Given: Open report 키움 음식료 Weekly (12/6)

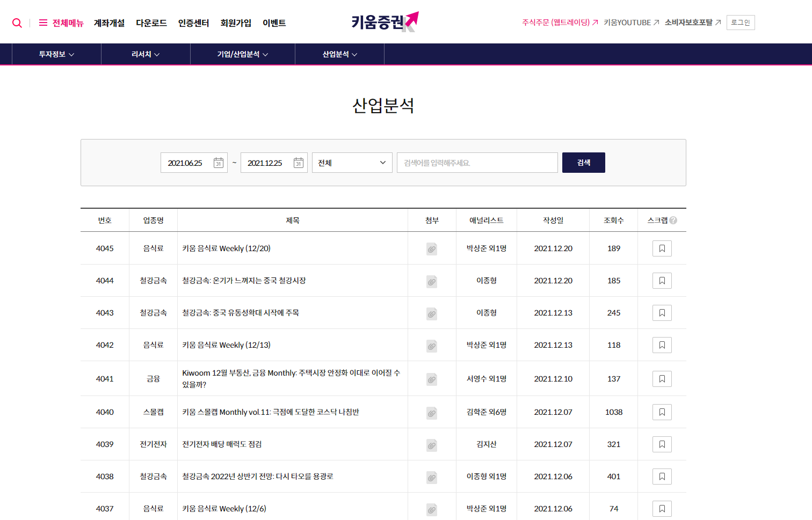Looking at the screenshot, I should (x=224, y=509).
